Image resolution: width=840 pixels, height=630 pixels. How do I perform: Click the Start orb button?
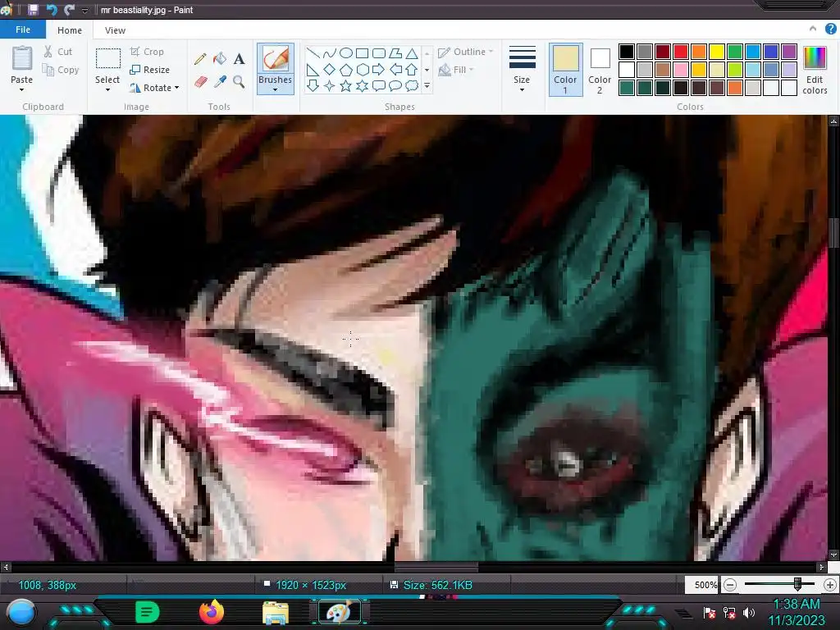tap(22, 613)
